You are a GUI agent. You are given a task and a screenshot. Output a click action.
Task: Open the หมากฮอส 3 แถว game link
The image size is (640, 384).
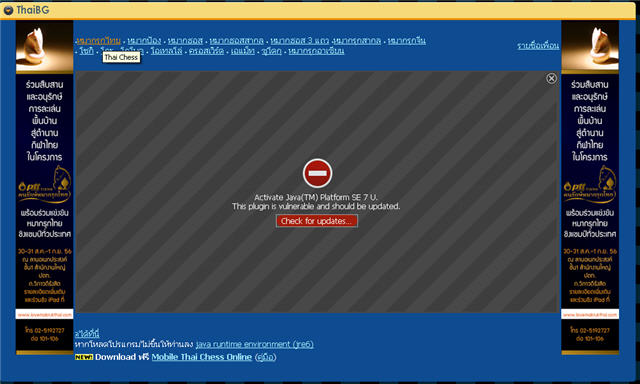(299, 41)
